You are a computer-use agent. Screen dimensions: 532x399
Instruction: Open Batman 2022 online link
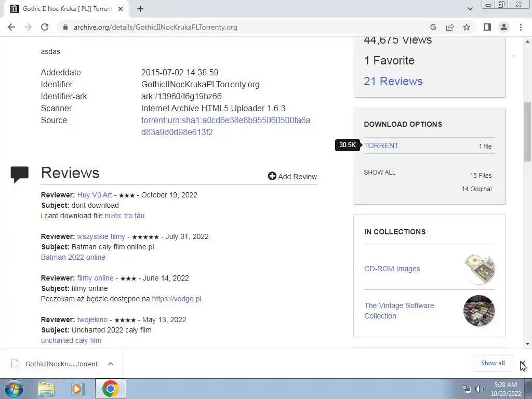[x=73, y=257]
